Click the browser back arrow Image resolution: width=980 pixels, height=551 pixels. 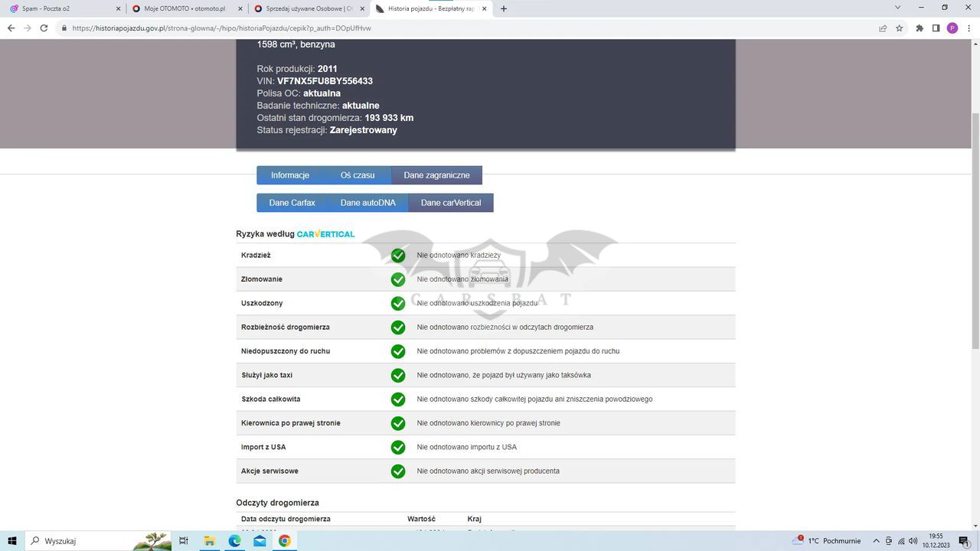pos(11,28)
